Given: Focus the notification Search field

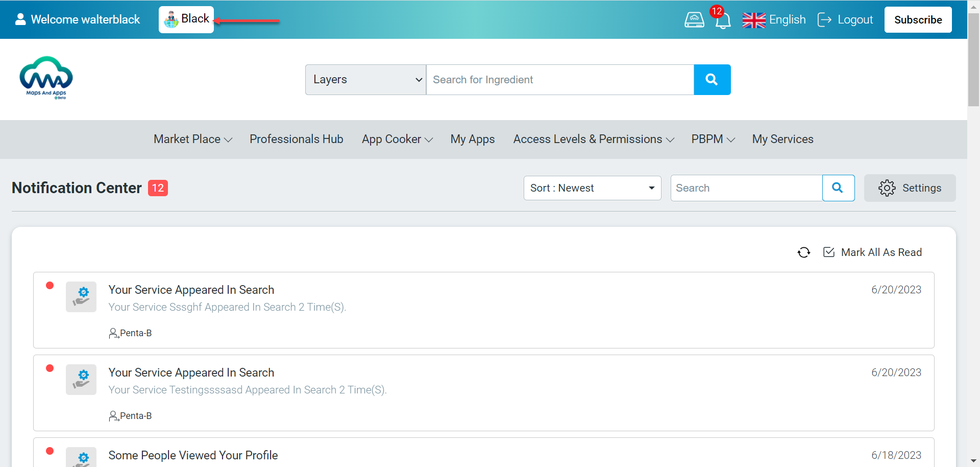Looking at the screenshot, I should point(746,188).
